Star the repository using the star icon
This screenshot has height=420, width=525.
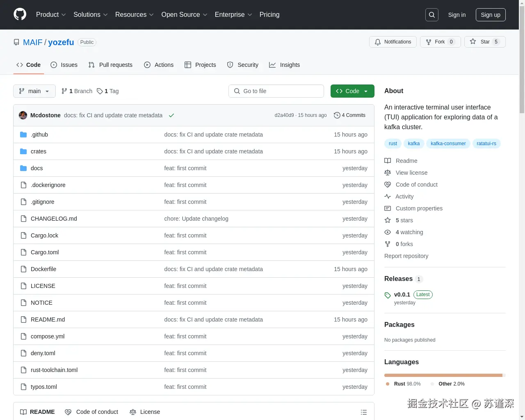point(473,41)
